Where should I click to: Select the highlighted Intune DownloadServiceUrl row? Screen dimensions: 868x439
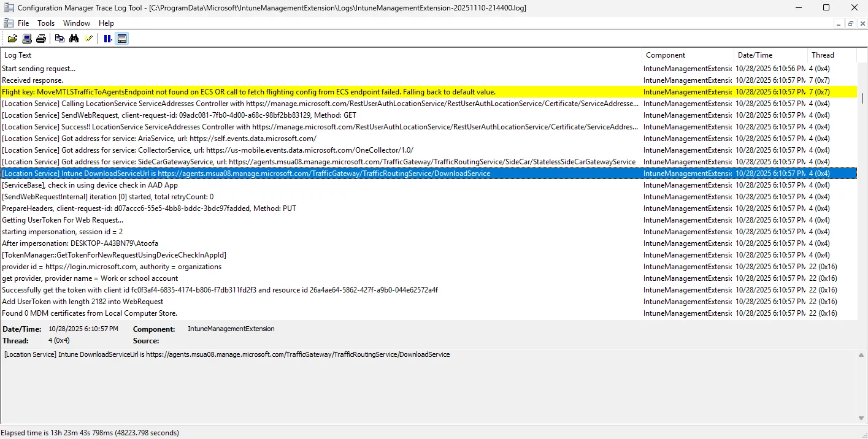coord(428,174)
